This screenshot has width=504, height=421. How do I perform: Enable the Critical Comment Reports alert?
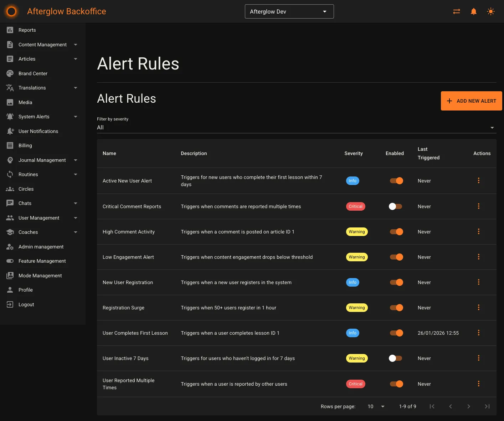click(395, 206)
